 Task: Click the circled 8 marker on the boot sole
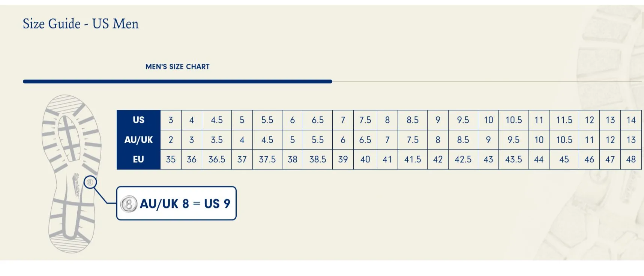click(x=90, y=183)
